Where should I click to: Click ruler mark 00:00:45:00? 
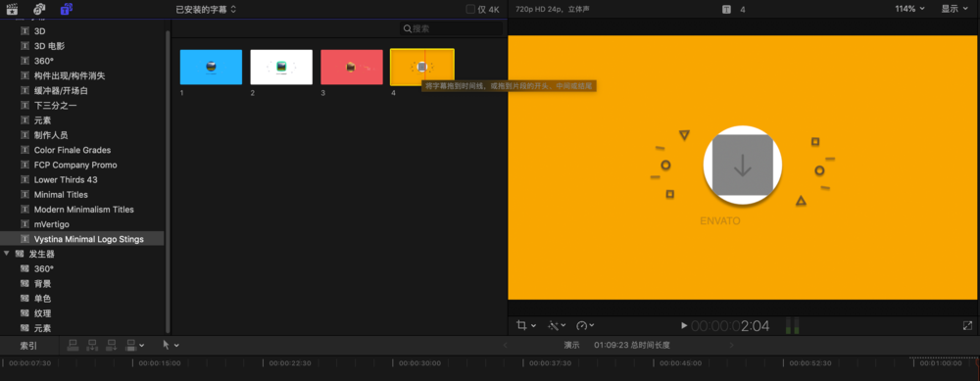click(x=680, y=363)
